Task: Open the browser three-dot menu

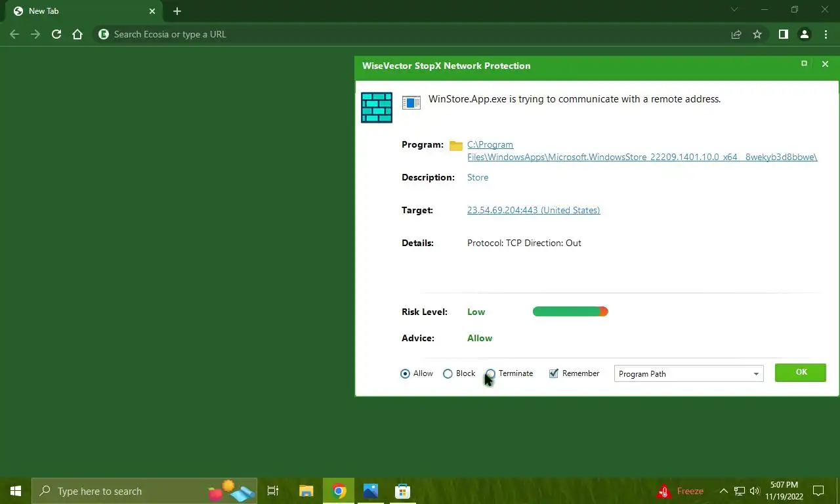Action: pos(826,34)
